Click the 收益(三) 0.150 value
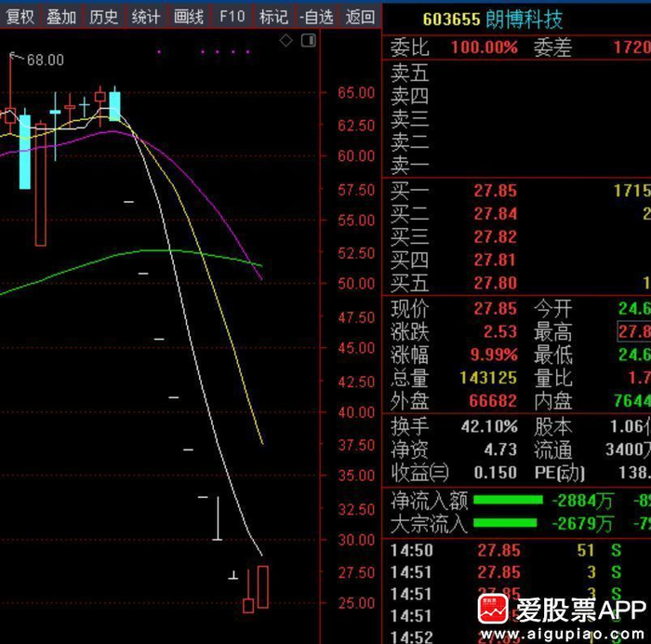The width and height of the screenshot is (651, 644). pyautogui.click(x=496, y=473)
